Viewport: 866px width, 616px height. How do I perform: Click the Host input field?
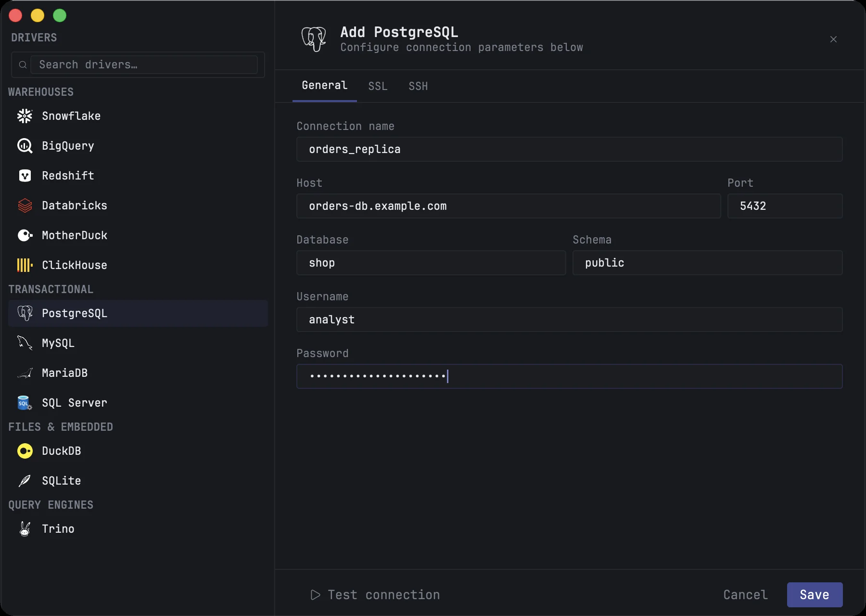point(509,206)
